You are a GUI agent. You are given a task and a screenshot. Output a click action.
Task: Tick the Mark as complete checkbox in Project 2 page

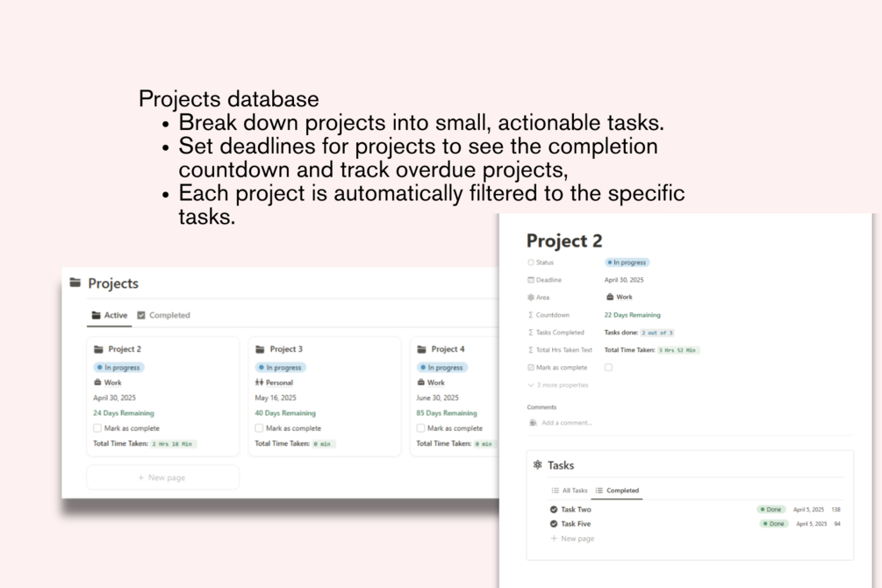[x=608, y=368]
